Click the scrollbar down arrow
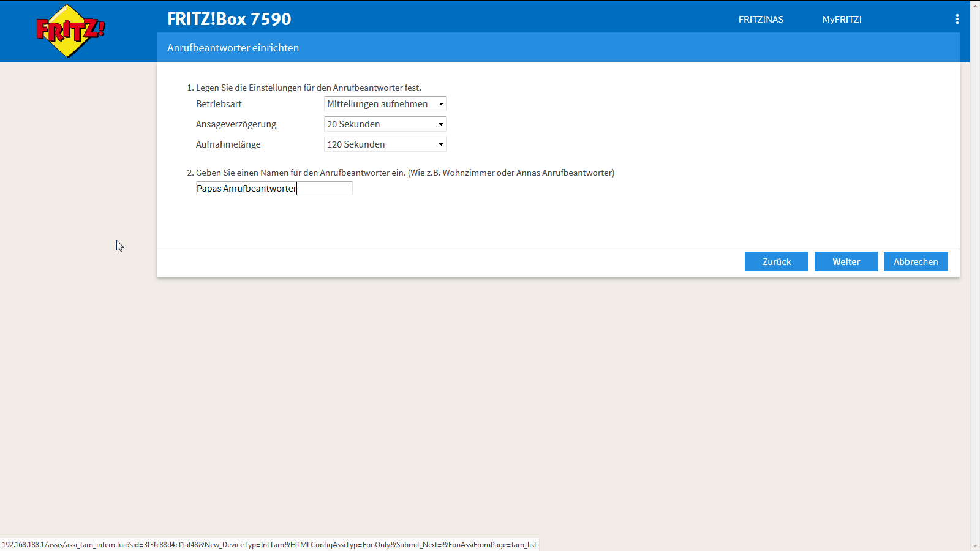The width and height of the screenshot is (980, 551). (975, 545)
